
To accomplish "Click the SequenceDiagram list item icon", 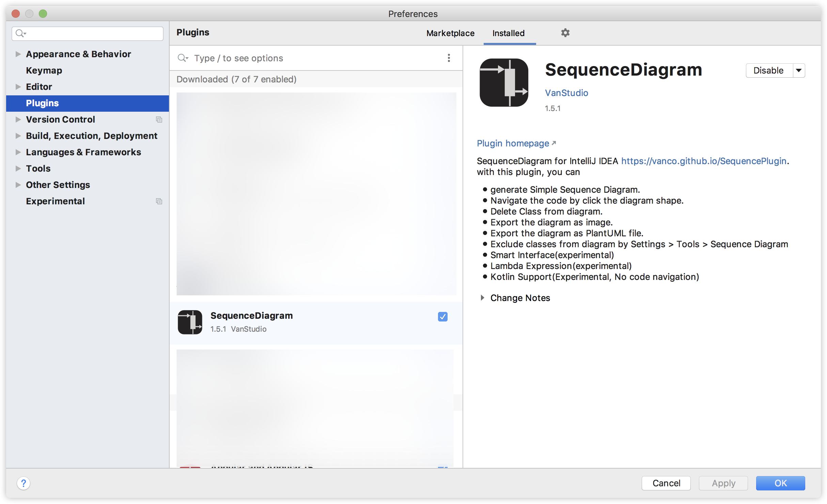I will pos(190,322).
